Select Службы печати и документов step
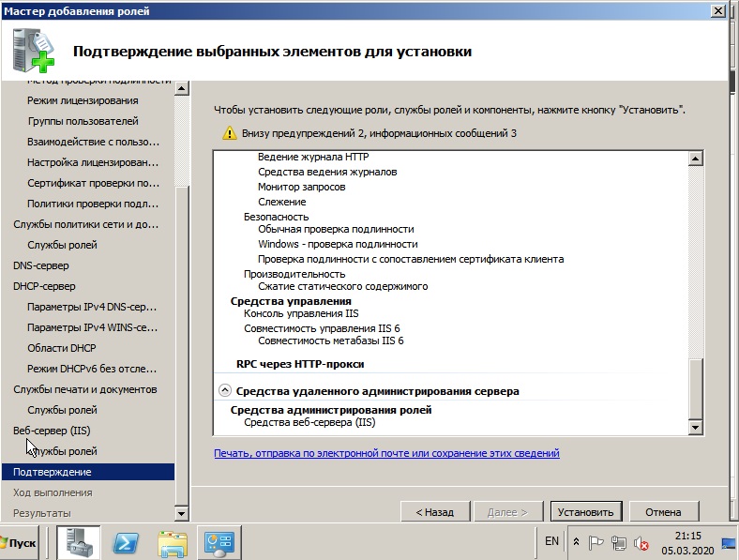 [84, 389]
